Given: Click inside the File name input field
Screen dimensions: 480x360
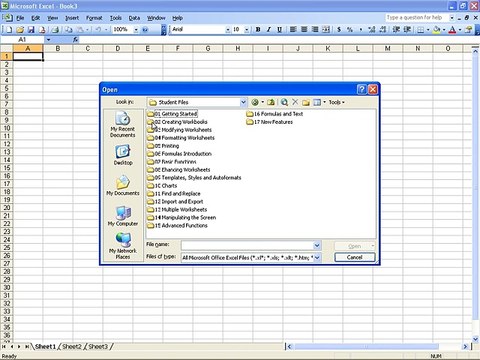Looking at the screenshot, I should (x=247, y=246).
